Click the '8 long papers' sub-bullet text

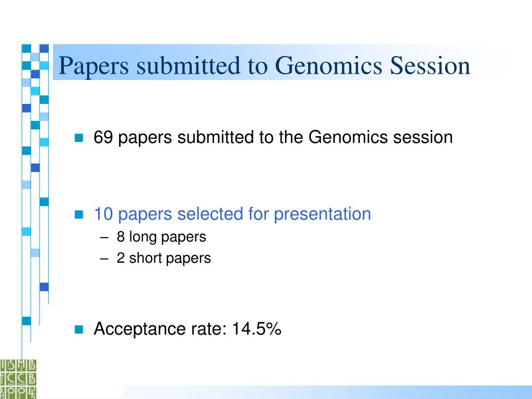pos(161,237)
